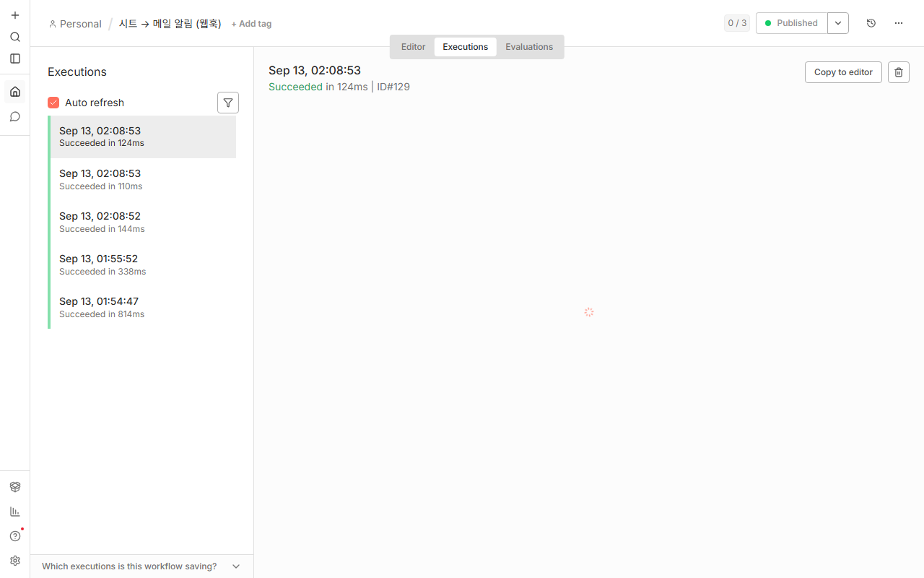Select the Sep 13, 02:08:52 execution
The height and width of the screenshot is (578, 924).
pyautogui.click(x=142, y=222)
